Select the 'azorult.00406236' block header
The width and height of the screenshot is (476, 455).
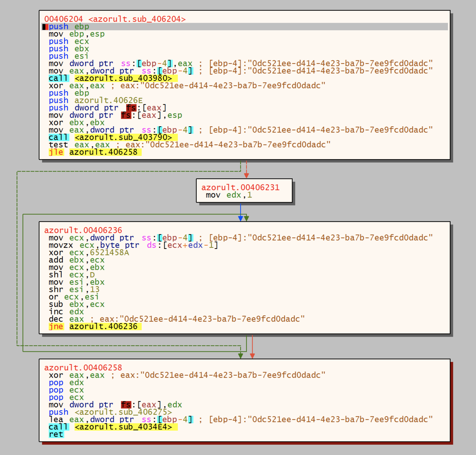pyautogui.click(x=83, y=230)
